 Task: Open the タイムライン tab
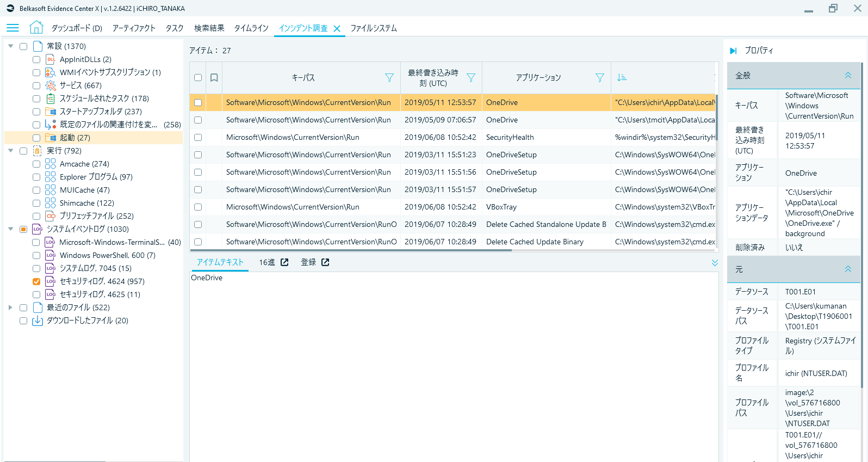pyautogui.click(x=251, y=28)
